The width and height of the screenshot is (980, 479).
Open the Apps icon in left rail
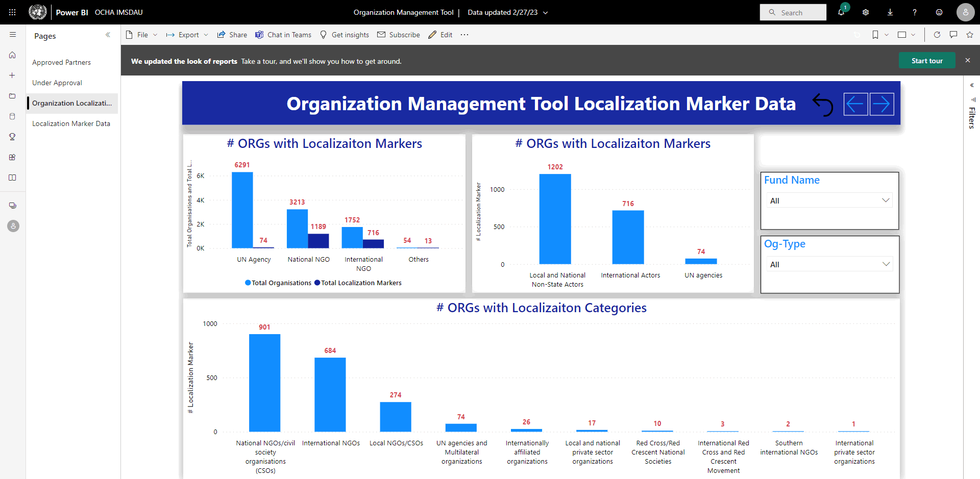pos(13,157)
